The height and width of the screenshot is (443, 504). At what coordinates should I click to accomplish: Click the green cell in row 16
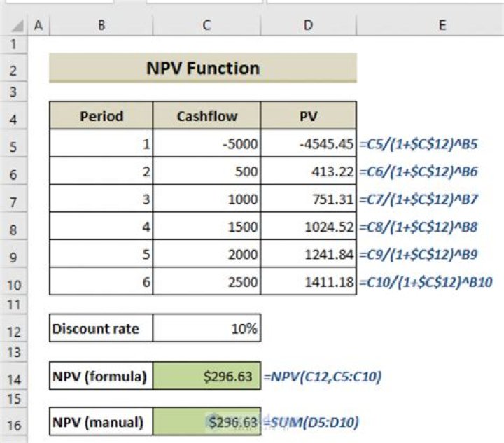[x=206, y=421]
